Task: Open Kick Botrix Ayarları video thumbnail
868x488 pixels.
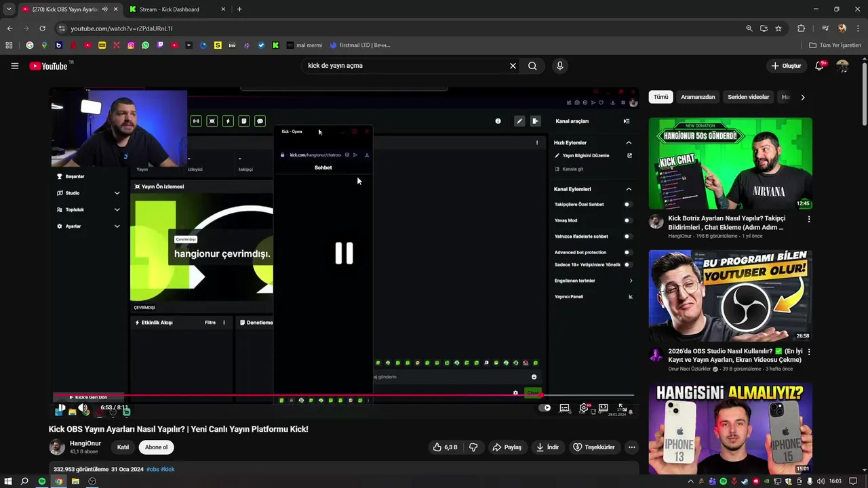Action: [730, 163]
